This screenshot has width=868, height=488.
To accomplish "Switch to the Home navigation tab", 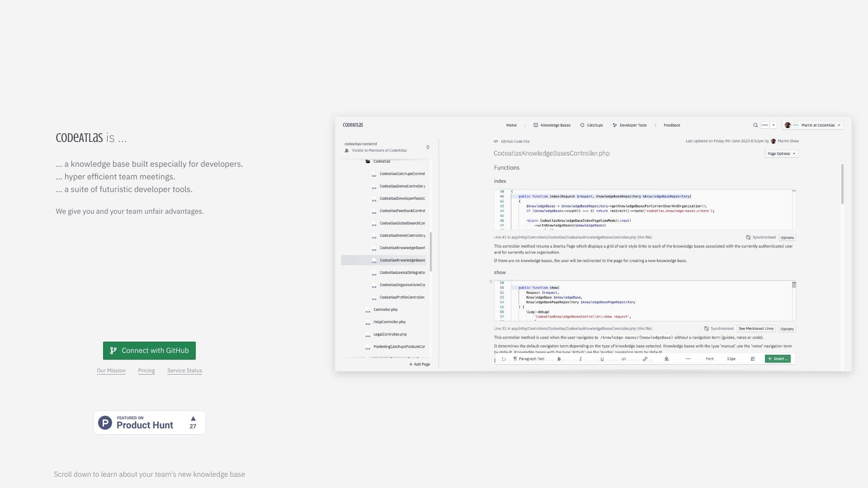I will tap(512, 125).
